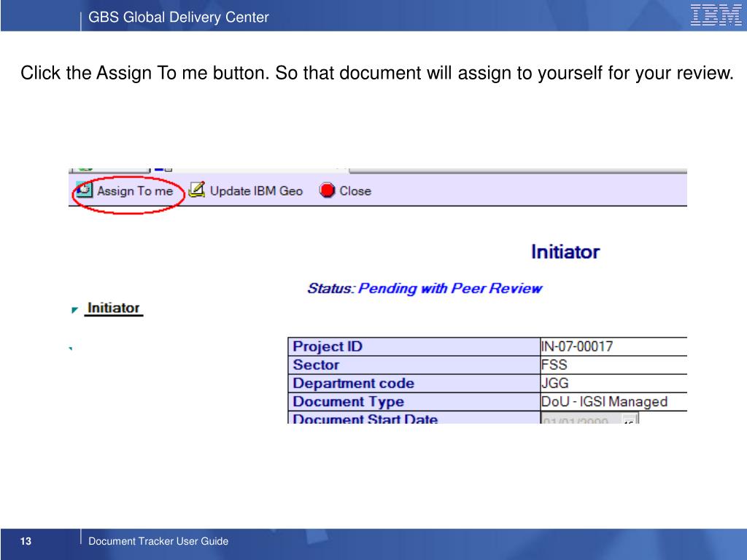Click the Update IBM Geo pencil icon
The width and height of the screenshot is (747, 560).
click(196, 190)
